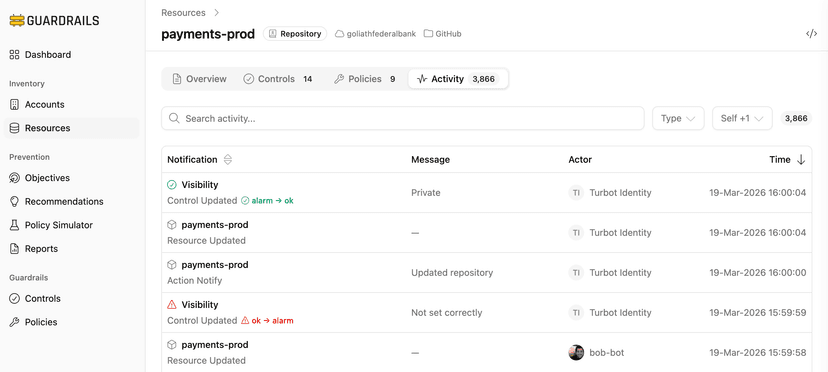Click TI avatar in Not set correctly row
The height and width of the screenshot is (372, 828).
[x=576, y=313]
